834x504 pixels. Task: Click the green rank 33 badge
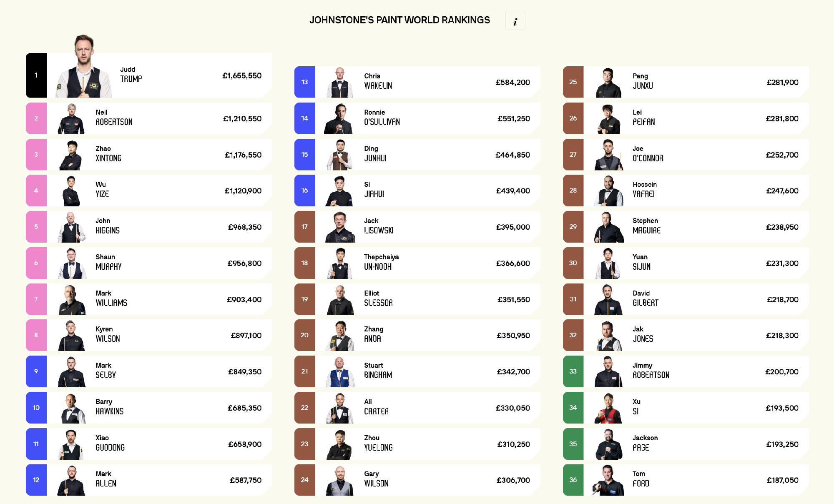click(x=573, y=371)
